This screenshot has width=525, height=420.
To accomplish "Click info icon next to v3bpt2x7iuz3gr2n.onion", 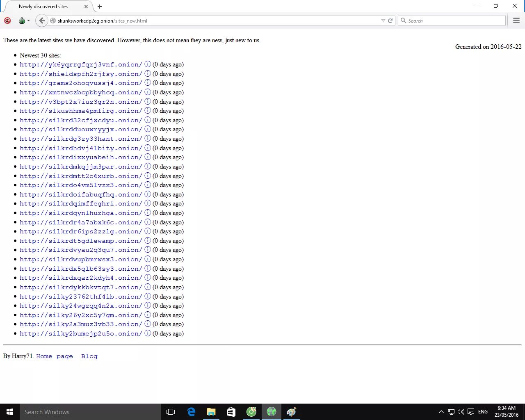I will (148, 101).
